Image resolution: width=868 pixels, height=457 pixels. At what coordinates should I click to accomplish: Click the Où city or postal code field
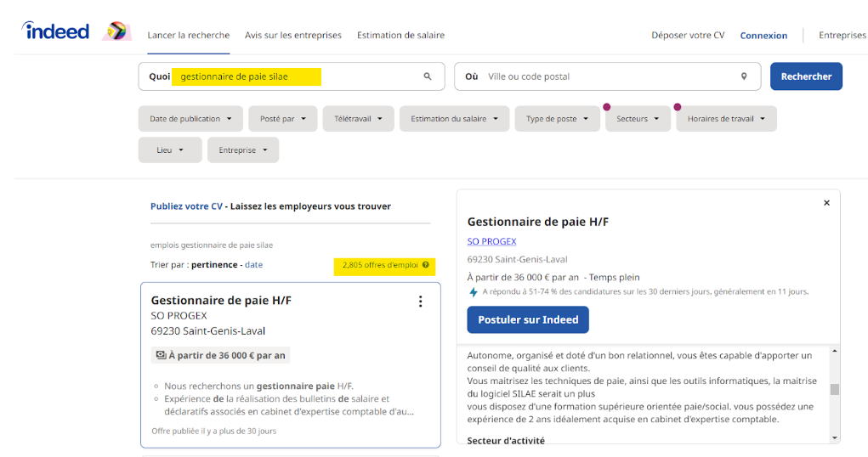(607, 76)
